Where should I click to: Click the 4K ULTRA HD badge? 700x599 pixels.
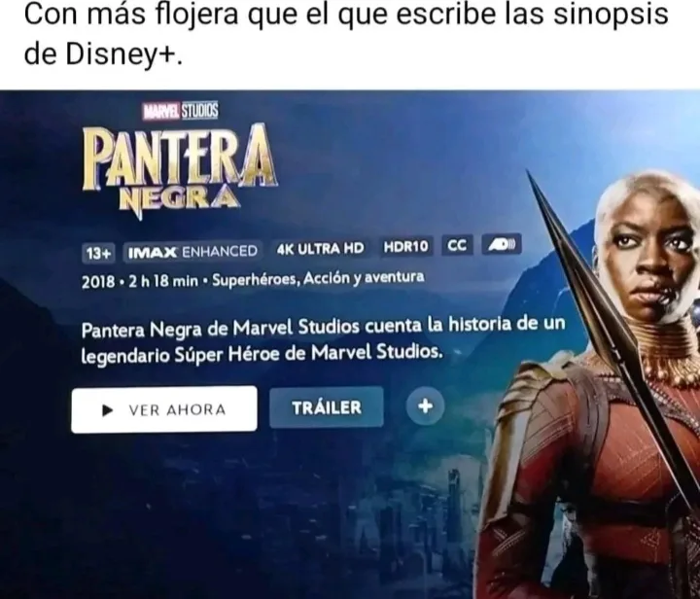321,248
